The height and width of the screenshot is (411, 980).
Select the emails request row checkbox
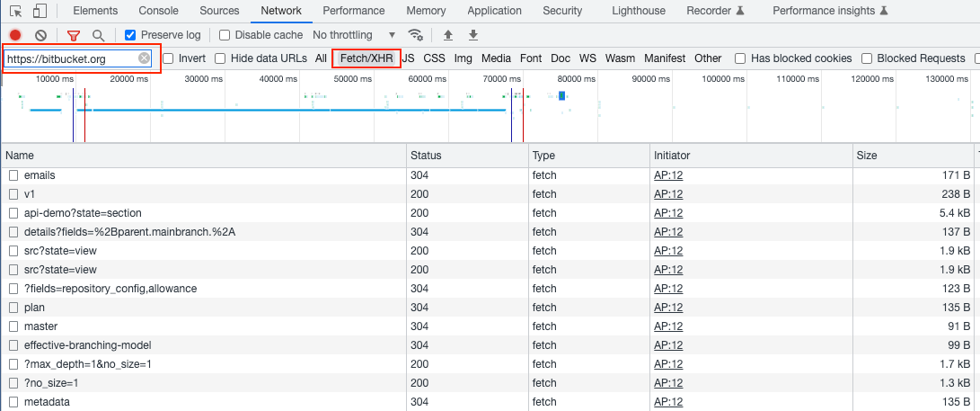click(x=13, y=175)
